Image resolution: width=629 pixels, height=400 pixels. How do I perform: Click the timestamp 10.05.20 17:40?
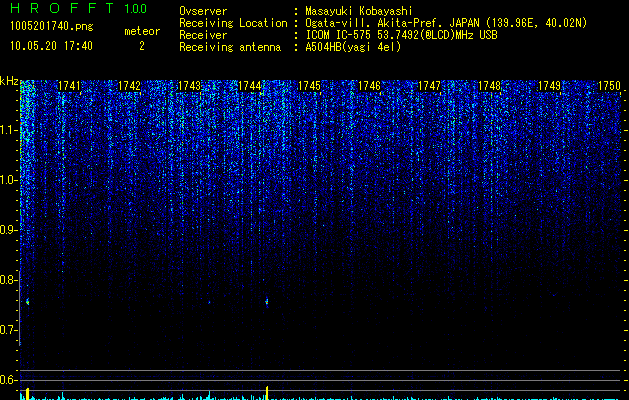51,46
